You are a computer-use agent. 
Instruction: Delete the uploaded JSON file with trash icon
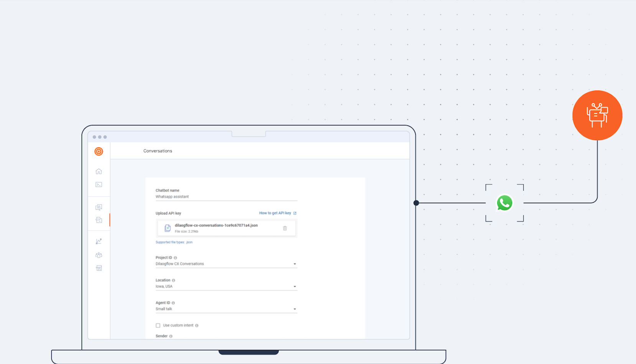285,228
